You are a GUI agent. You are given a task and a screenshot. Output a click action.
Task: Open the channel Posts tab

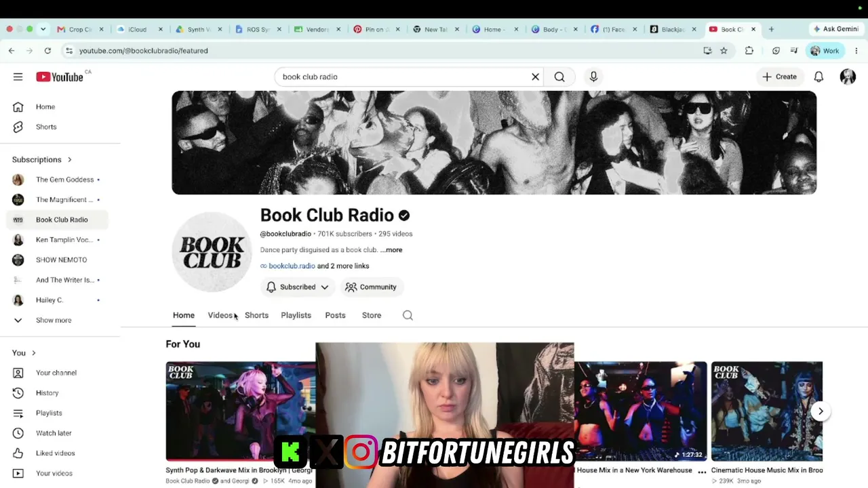click(335, 315)
